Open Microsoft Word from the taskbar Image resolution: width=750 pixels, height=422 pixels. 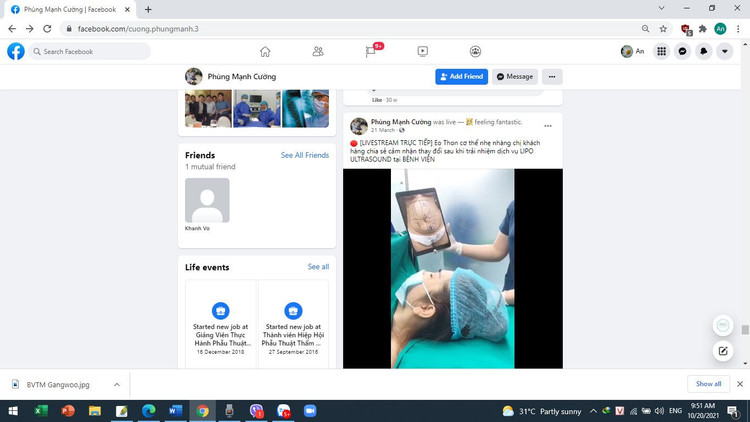tap(176, 411)
